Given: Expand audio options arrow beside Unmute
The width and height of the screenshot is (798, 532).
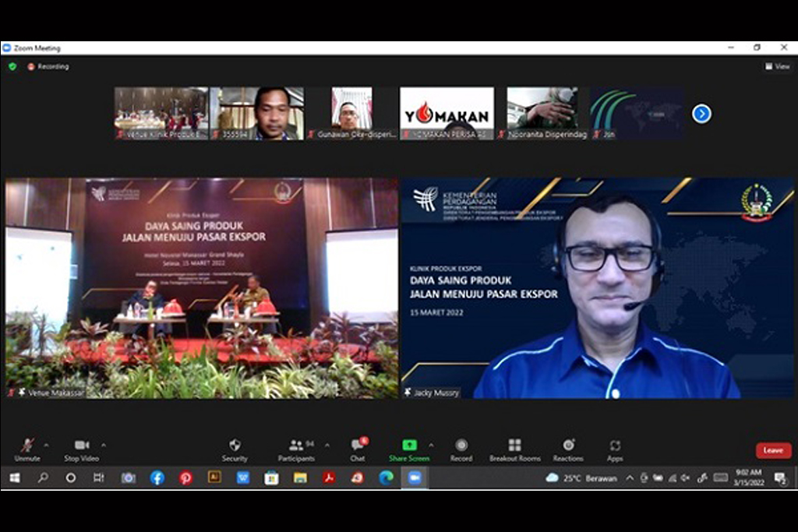Looking at the screenshot, I should click(x=46, y=446).
